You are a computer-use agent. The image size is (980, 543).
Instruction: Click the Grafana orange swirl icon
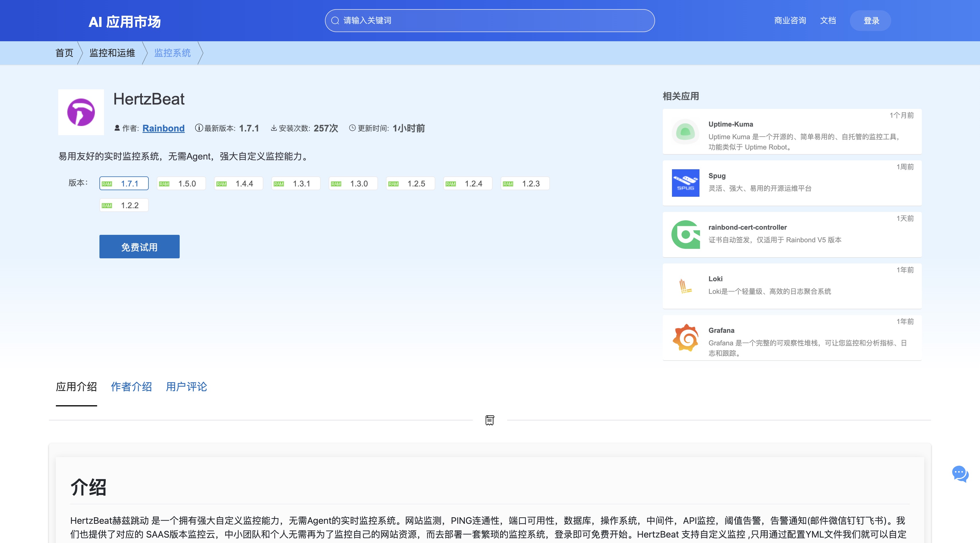click(x=685, y=338)
